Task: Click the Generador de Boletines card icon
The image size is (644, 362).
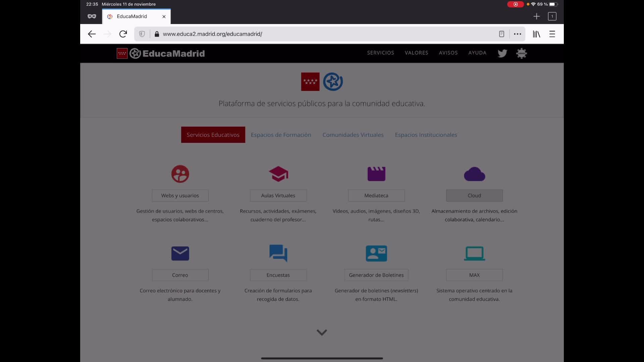Action: point(376,253)
